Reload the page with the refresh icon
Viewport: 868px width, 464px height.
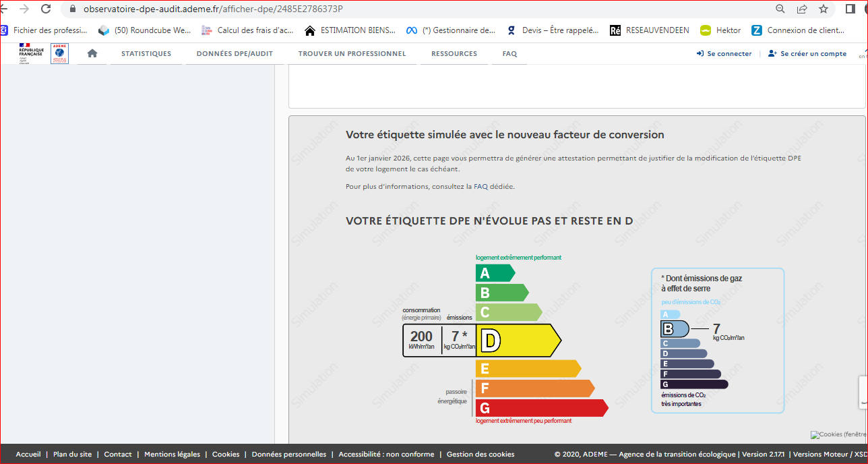[x=46, y=9]
